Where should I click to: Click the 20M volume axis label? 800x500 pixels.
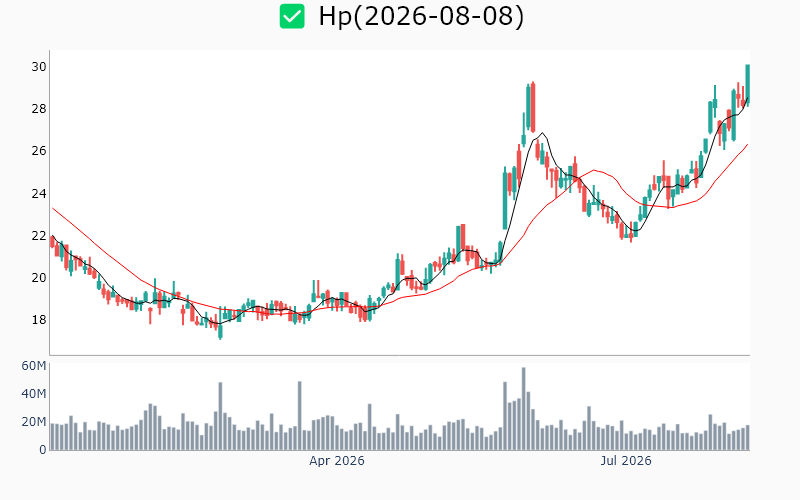(34, 422)
